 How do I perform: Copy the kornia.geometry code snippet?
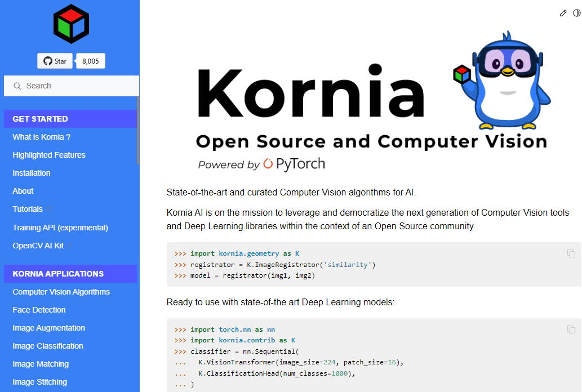coord(571,253)
